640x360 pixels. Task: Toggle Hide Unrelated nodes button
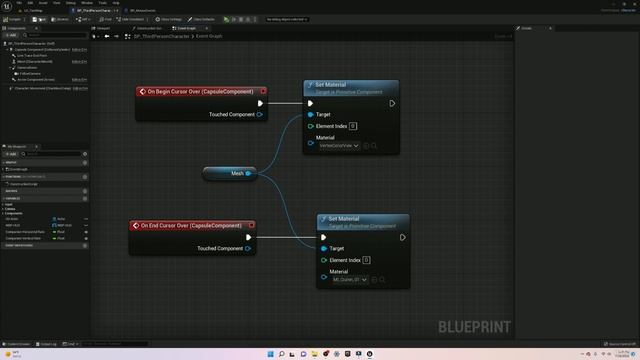130,19
